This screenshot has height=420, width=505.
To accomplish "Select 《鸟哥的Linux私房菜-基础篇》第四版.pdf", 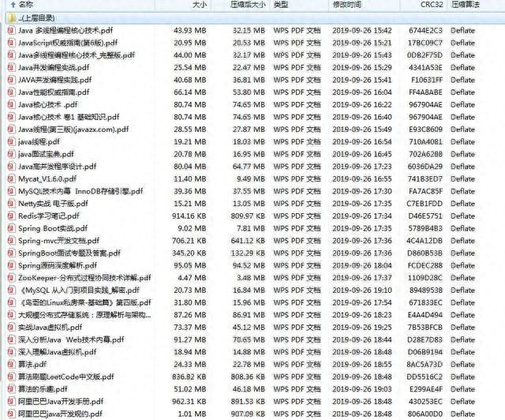I will tap(84, 302).
